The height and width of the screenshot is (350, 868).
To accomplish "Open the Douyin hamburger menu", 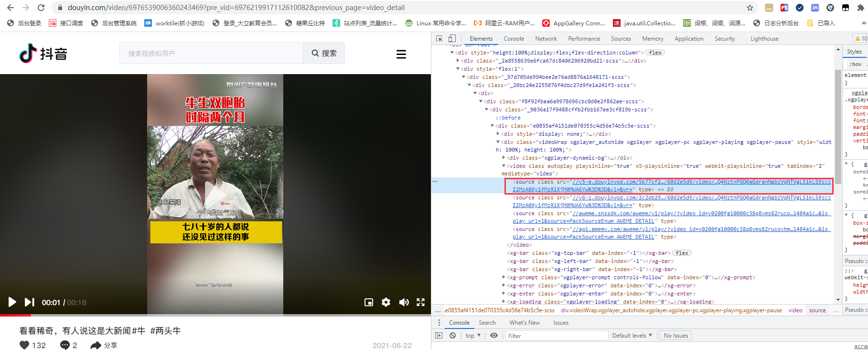I will [401, 54].
